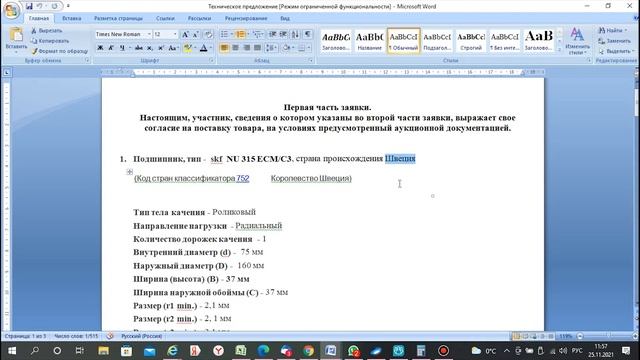Screen dimensions: 640x360
Task: Open Replace with the Заменить button
Action: [615, 41]
